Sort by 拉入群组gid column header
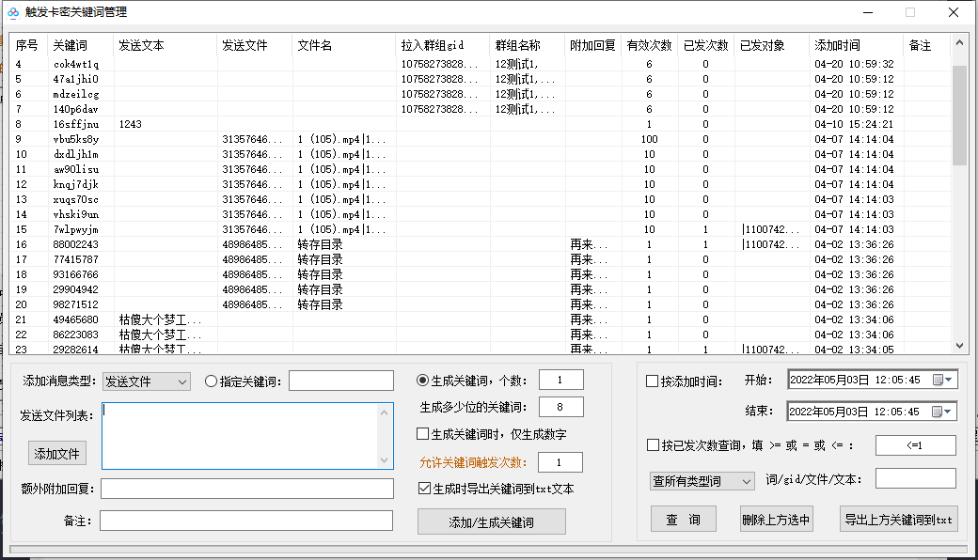 [x=443, y=45]
